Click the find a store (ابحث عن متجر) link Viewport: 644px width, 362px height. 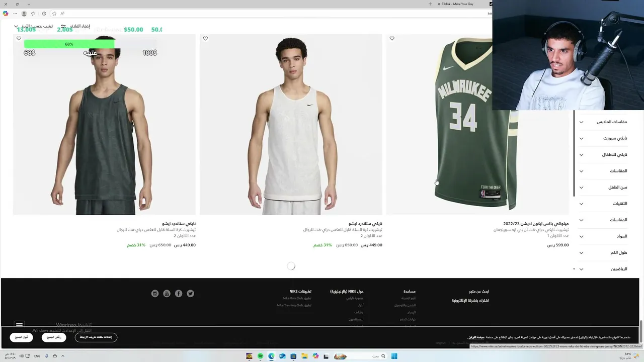pyautogui.click(x=479, y=292)
